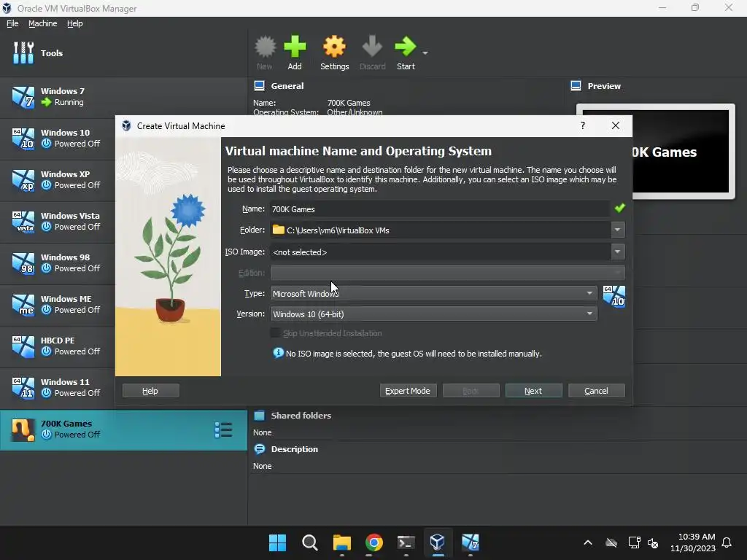Select Windows 10 VM icon
Image resolution: width=747 pixels, height=560 pixels.
pos(23,138)
